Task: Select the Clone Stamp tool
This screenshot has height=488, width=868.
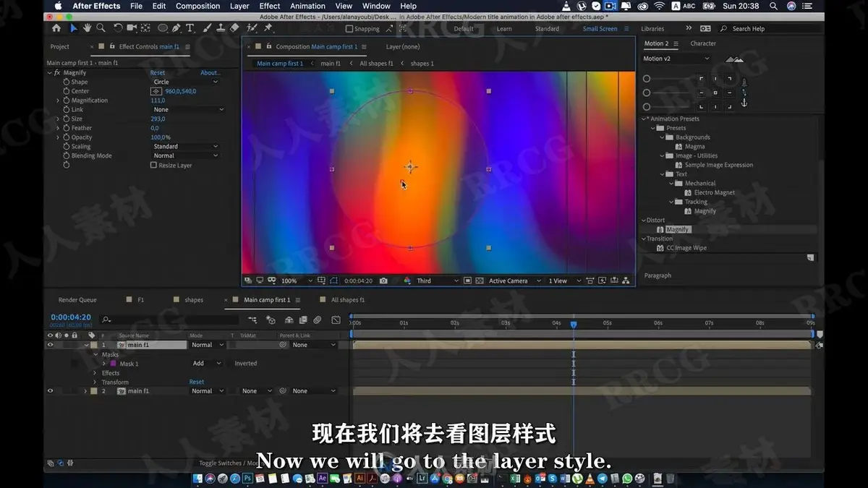Action: [x=221, y=28]
